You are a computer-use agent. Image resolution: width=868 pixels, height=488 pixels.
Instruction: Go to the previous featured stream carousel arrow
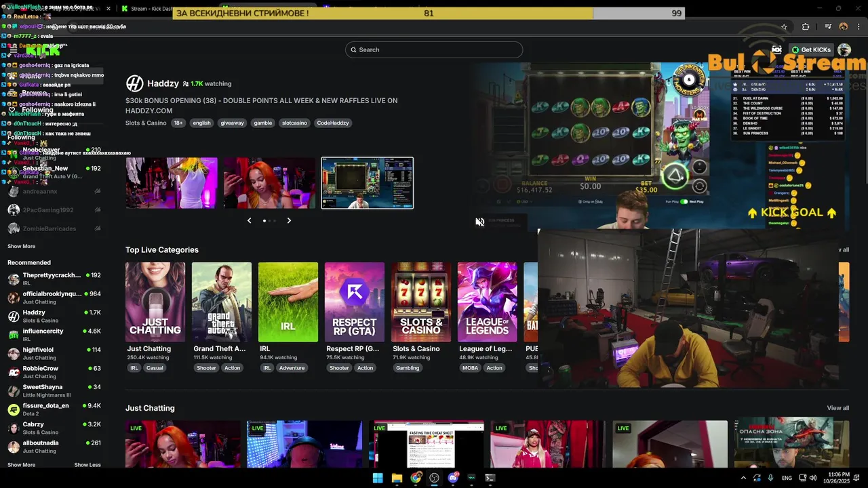click(249, 220)
